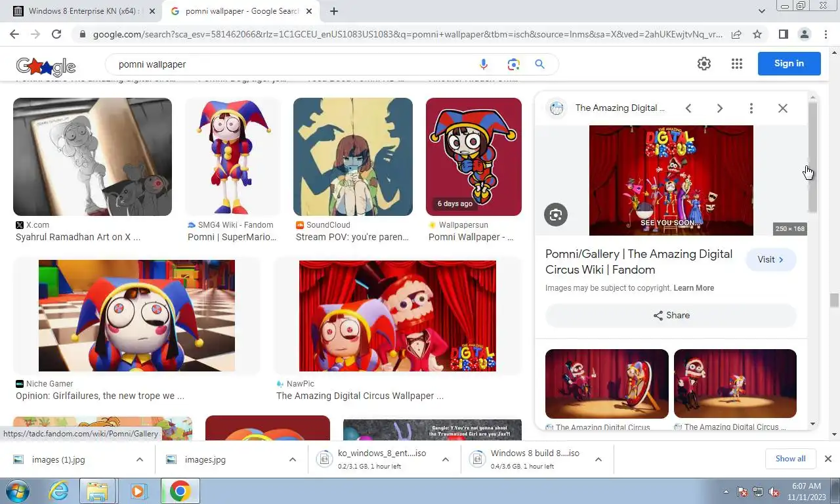
Task: Search by image with Google Lens
Action: pos(513,64)
